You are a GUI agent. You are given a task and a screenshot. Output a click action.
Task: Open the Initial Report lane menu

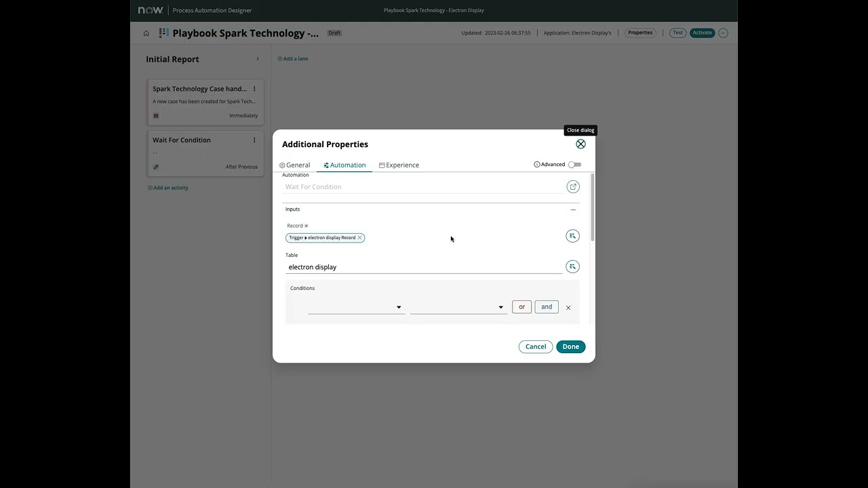coord(258,59)
